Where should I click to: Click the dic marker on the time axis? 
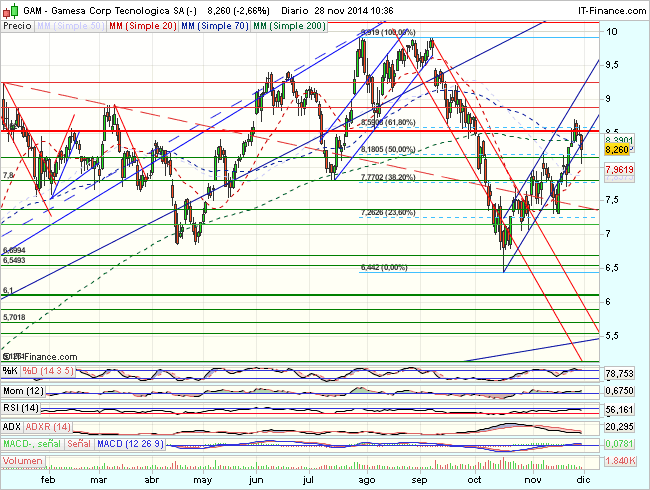coord(584,480)
